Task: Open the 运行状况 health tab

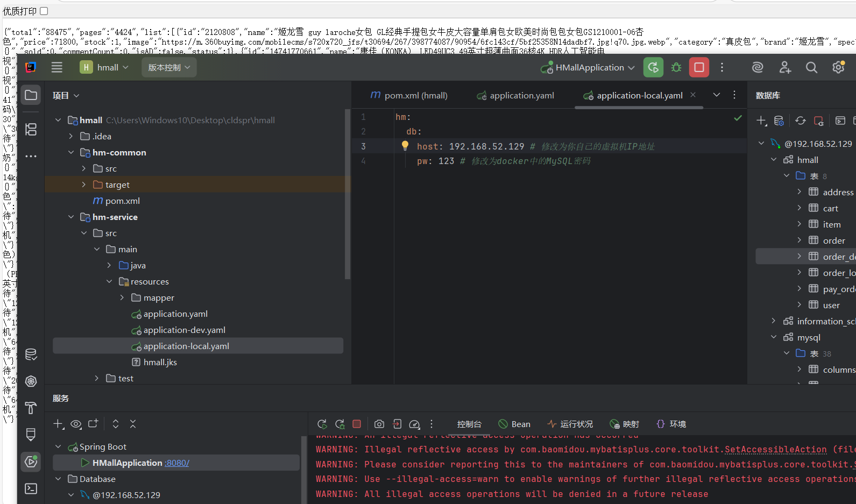Action: pos(570,424)
